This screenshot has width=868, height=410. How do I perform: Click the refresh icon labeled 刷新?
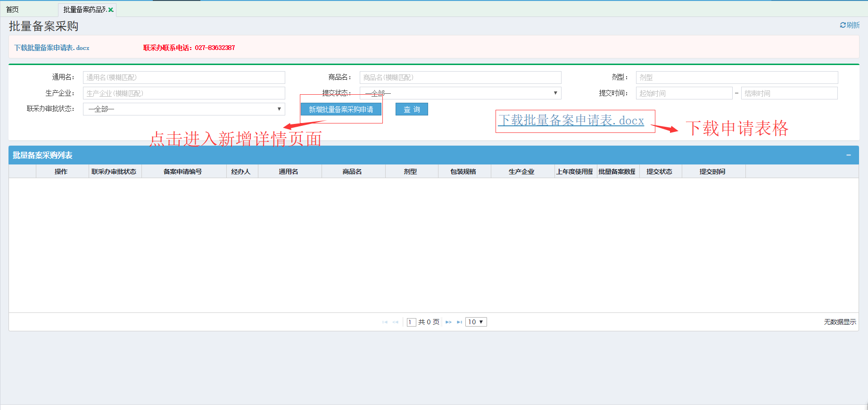(849, 25)
